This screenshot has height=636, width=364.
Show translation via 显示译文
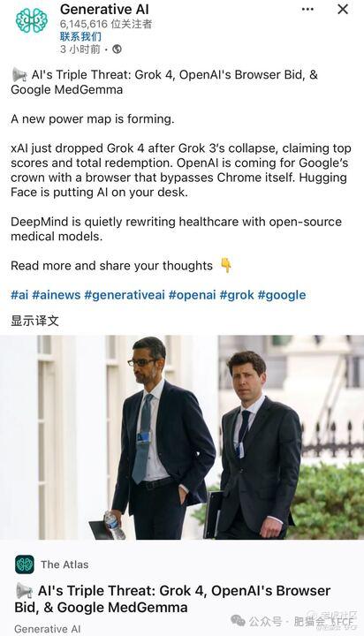coord(35,321)
